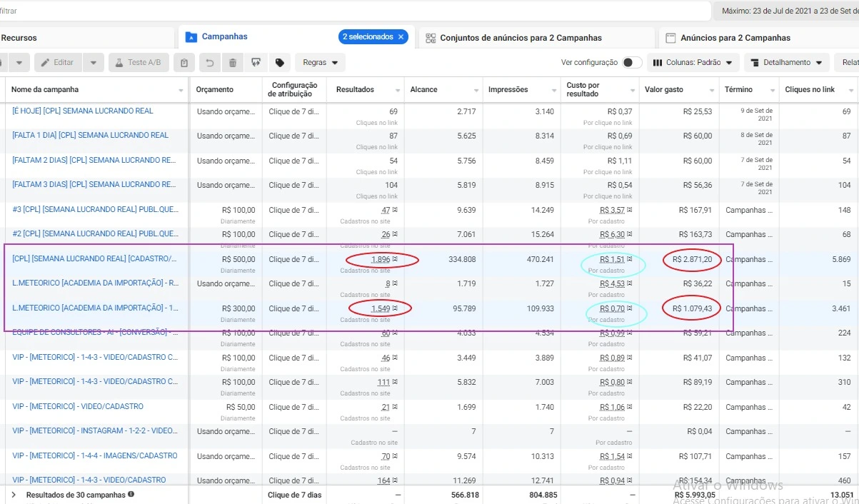
Task: Expand the Resultados de 30 campanhas summary row
Action: point(14,495)
